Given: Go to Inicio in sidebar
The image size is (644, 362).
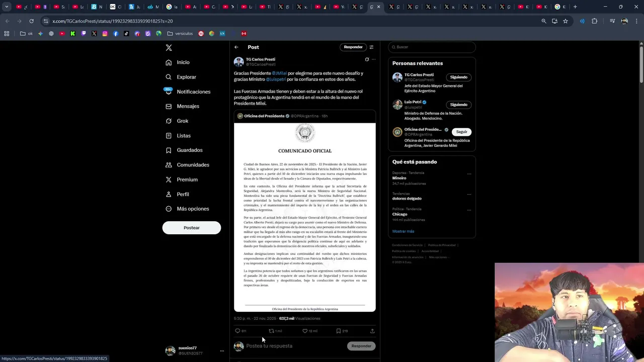Looking at the screenshot, I should 178,62.
